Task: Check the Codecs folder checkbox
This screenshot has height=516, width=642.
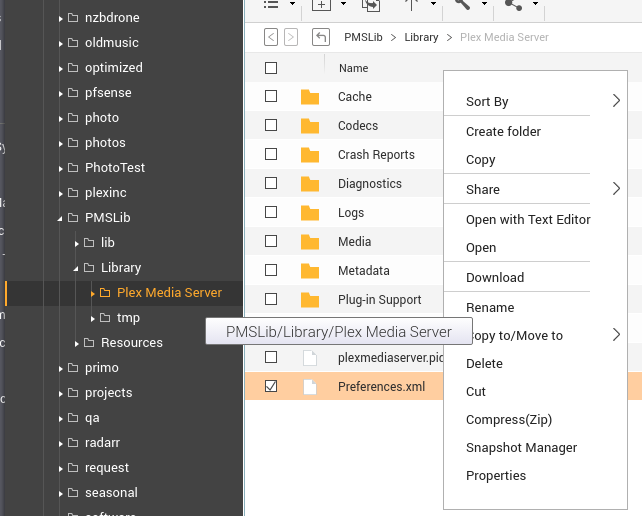Action: [271, 125]
